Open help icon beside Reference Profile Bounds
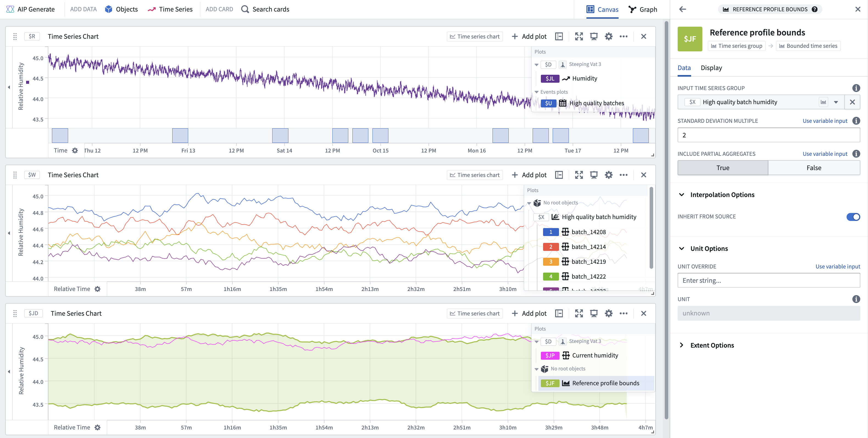Image resolution: width=868 pixels, height=438 pixels. click(814, 9)
